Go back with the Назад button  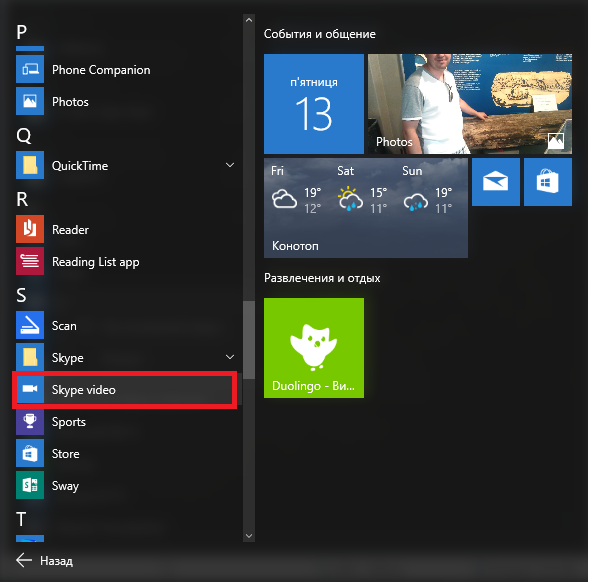tap(44, 560)
